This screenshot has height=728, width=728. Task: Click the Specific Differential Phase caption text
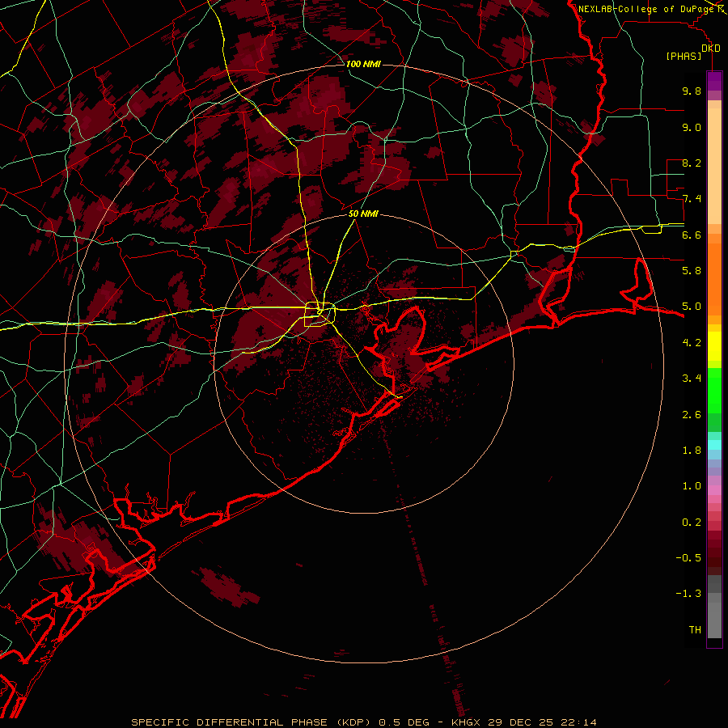coord(363,722)
